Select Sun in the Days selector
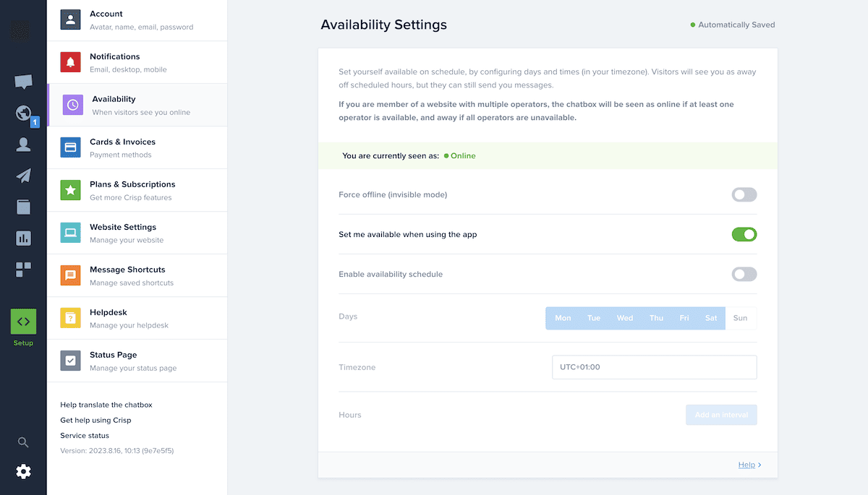Viewport: 868px width, 495px height. click(741, 318)
